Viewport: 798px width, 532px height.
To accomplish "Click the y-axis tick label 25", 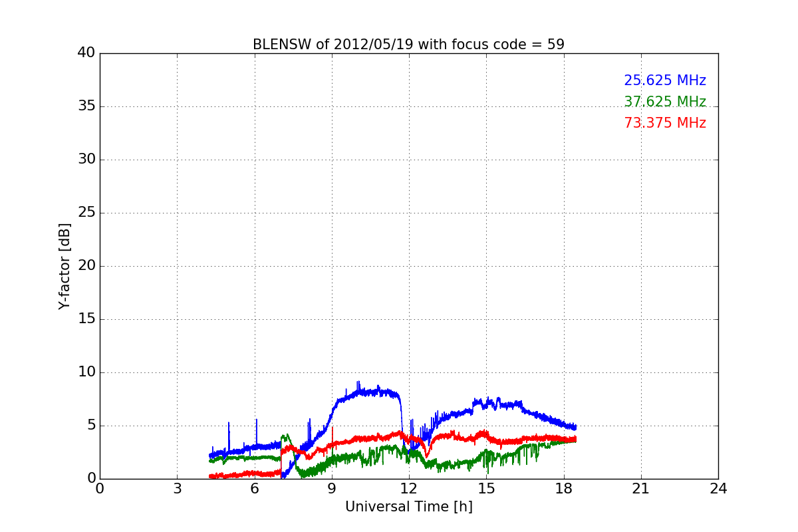I will (x=86, y=213).
